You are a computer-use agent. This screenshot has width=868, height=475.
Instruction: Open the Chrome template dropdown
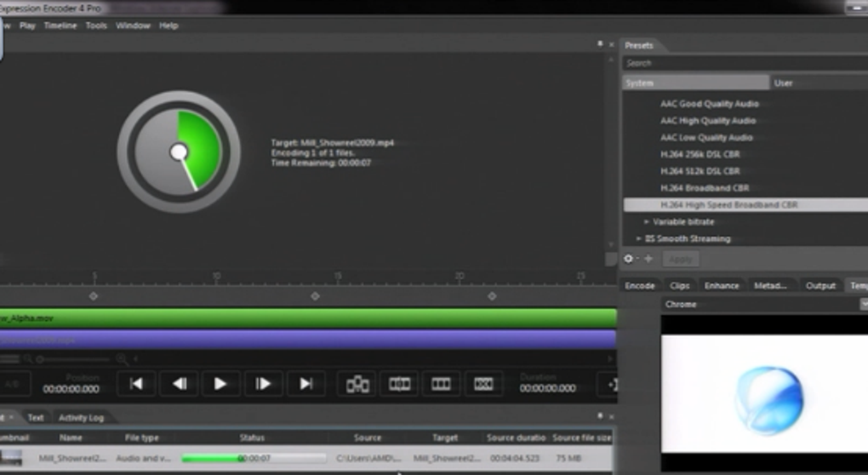[x=764, y=305]
